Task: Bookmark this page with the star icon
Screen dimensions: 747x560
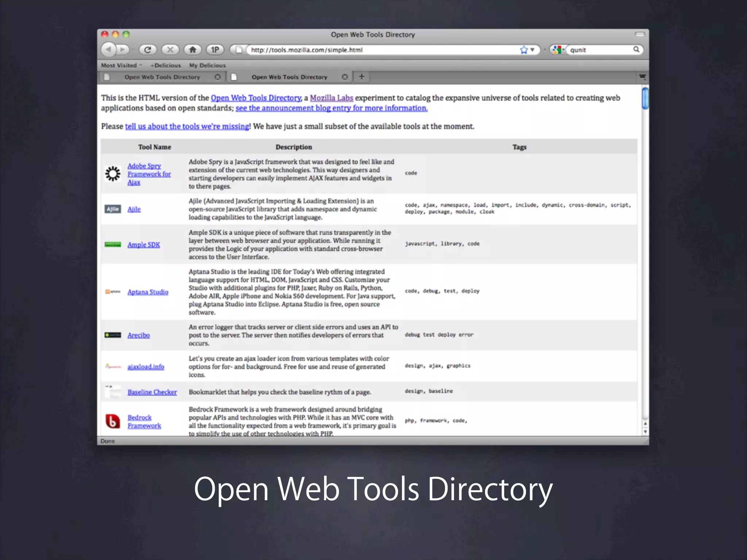Action: coord(524,50)
